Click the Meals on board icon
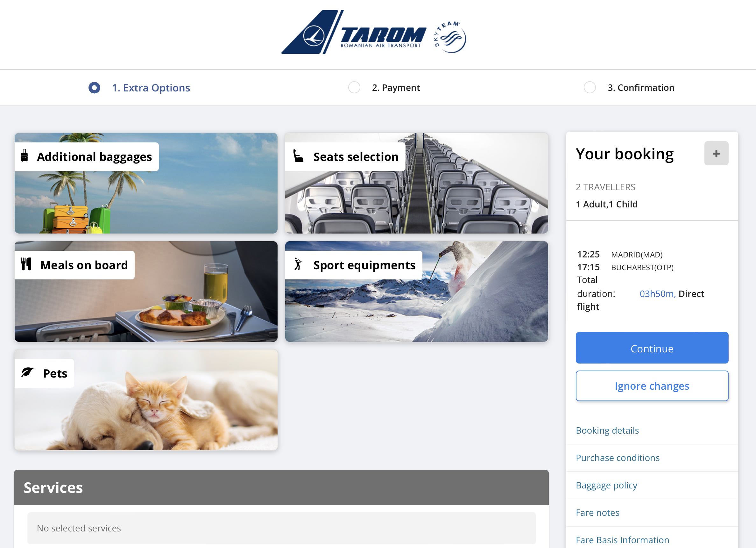 tap(26, 264)
